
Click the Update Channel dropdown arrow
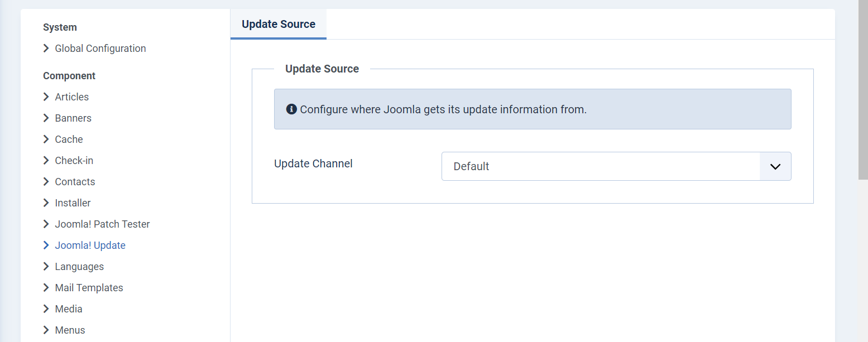(x=775, y=166)
